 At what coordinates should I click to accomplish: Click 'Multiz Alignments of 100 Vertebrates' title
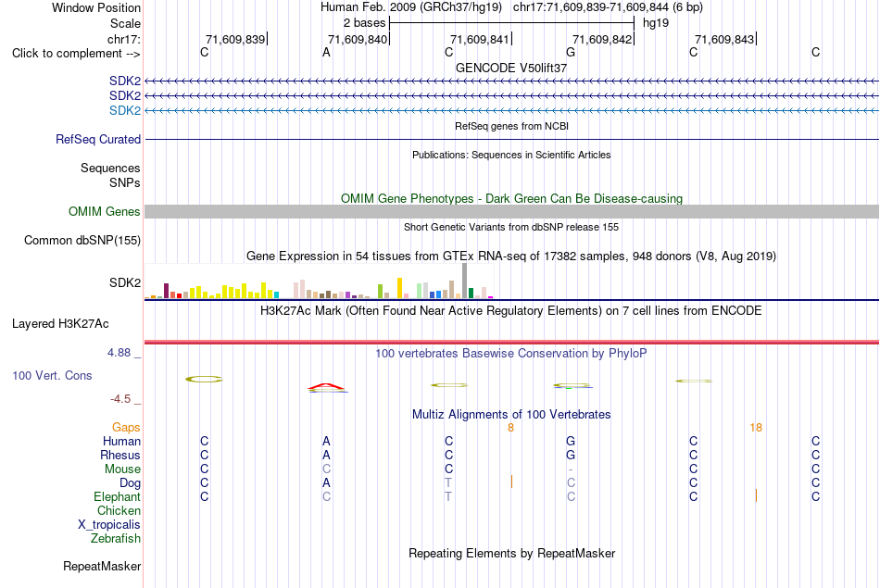[511, 415]
